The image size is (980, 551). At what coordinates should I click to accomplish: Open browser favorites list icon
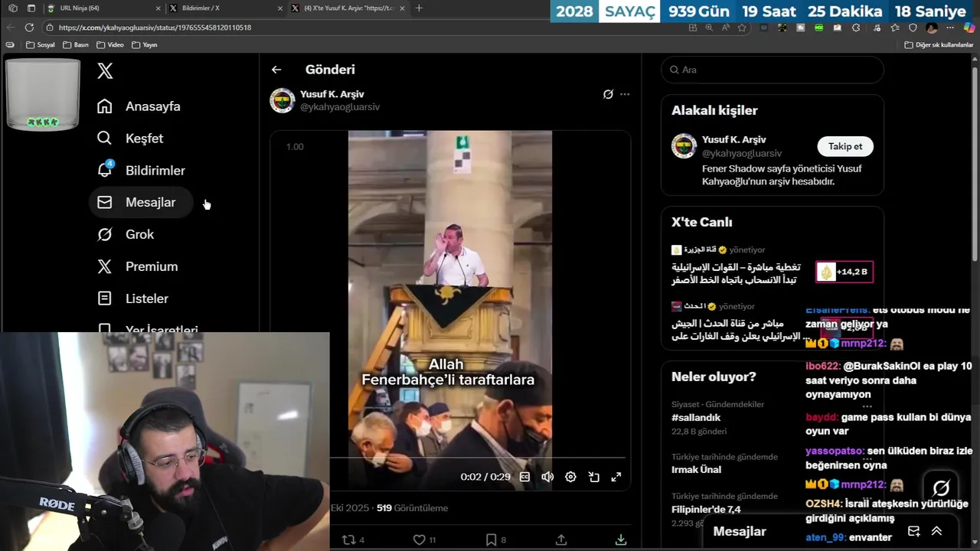pos(894,28)
